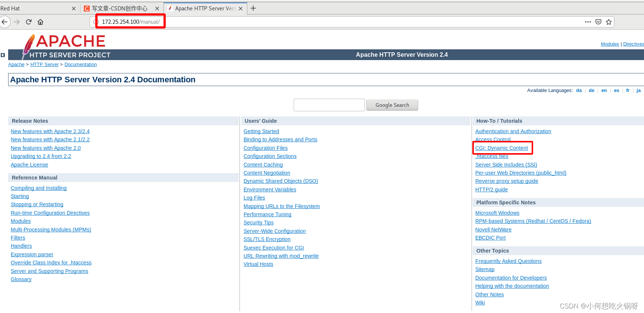Open the Security Tips link

(258, 223)
